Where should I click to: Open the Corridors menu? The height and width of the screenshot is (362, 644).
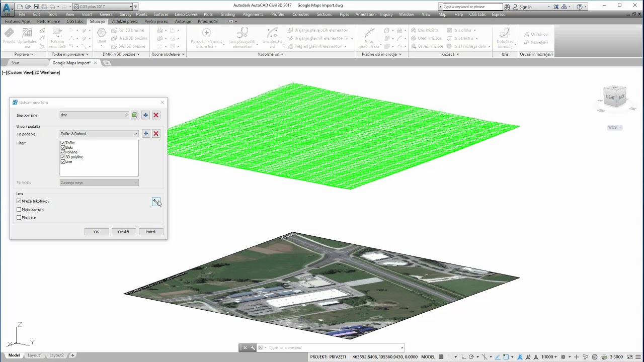click(301, 14)
